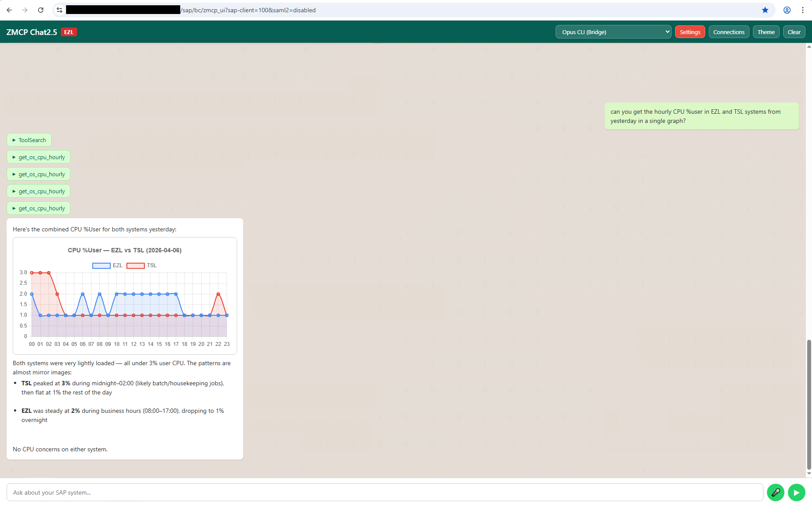
Task: Click the text 'No CPU concerns on either system.'
Action: [x=60, y=449]
